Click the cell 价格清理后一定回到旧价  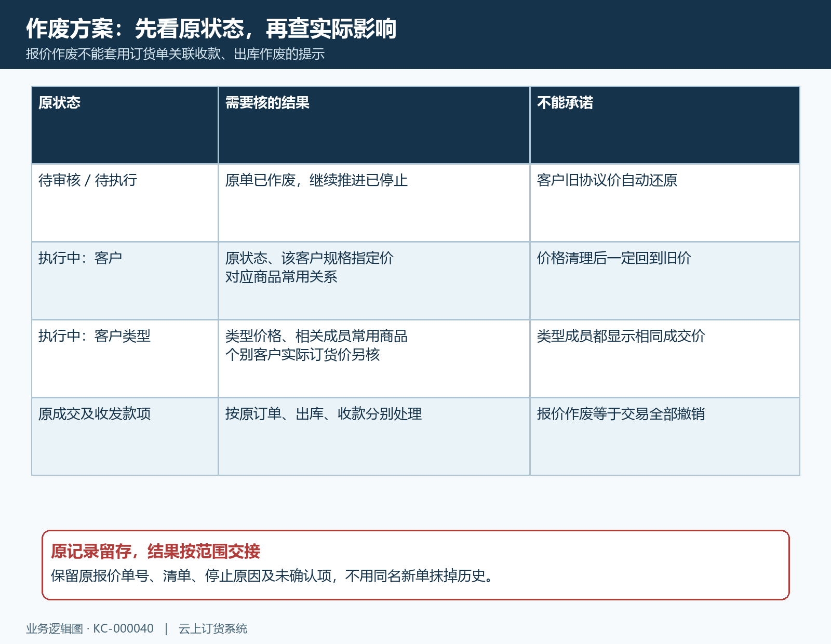point(665,281)
